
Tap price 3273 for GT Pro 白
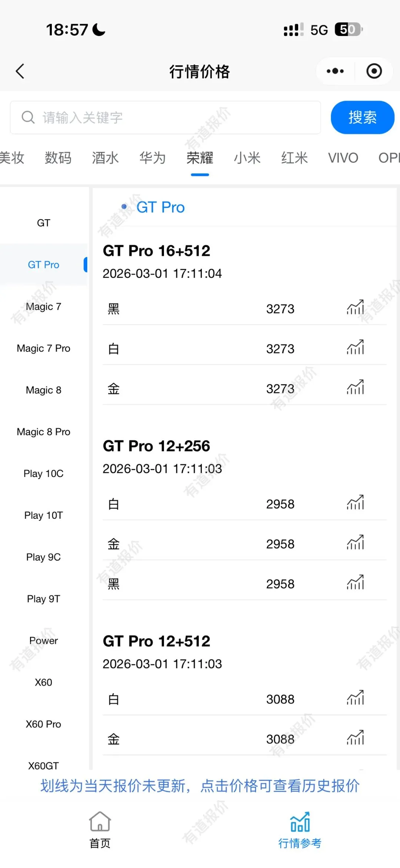(x=280, y=349)
